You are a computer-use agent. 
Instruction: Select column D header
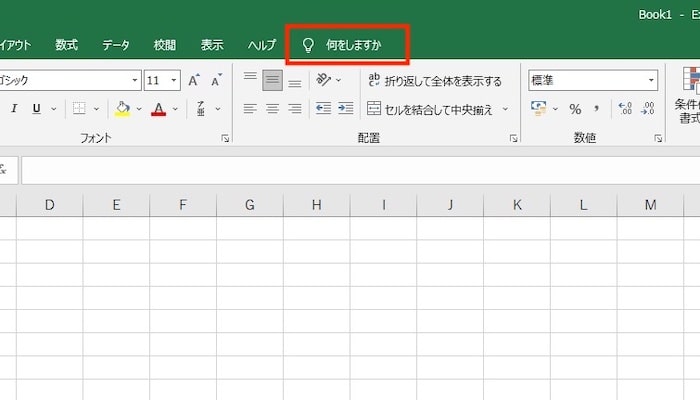pos(50,205)
